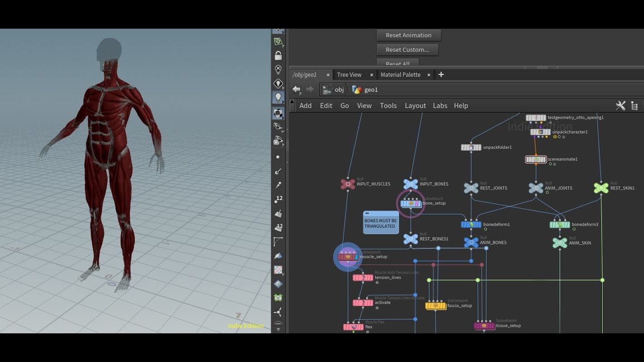The image size is (644, 362).
Task: Switch to tree list mode icon
Action: (x=634, y=106)
